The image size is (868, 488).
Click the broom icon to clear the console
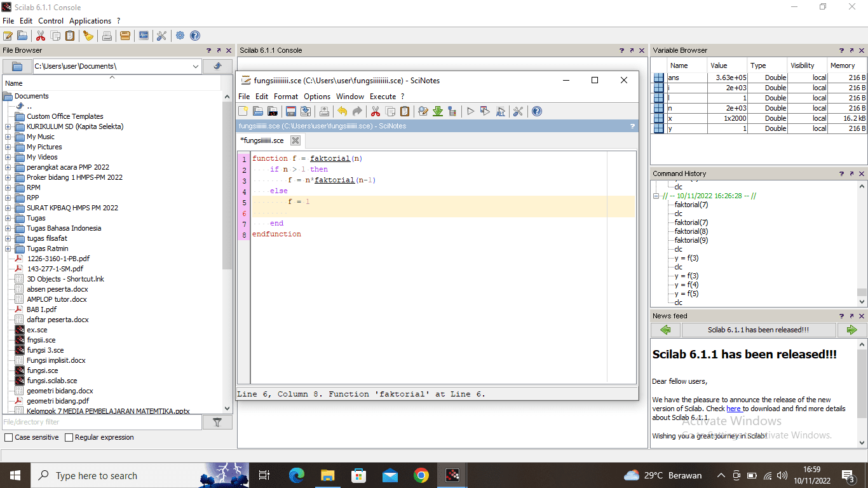(88, 36)
